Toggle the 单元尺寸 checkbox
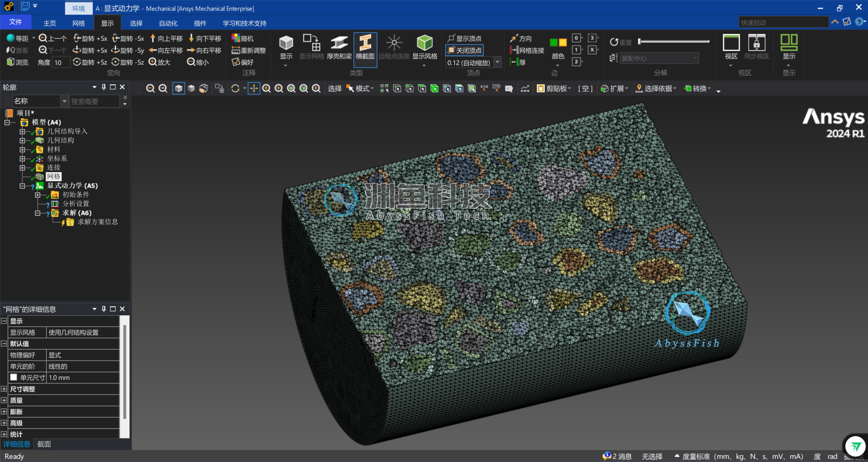Screen dimensions: 868x462 click(x=14, y=377)
